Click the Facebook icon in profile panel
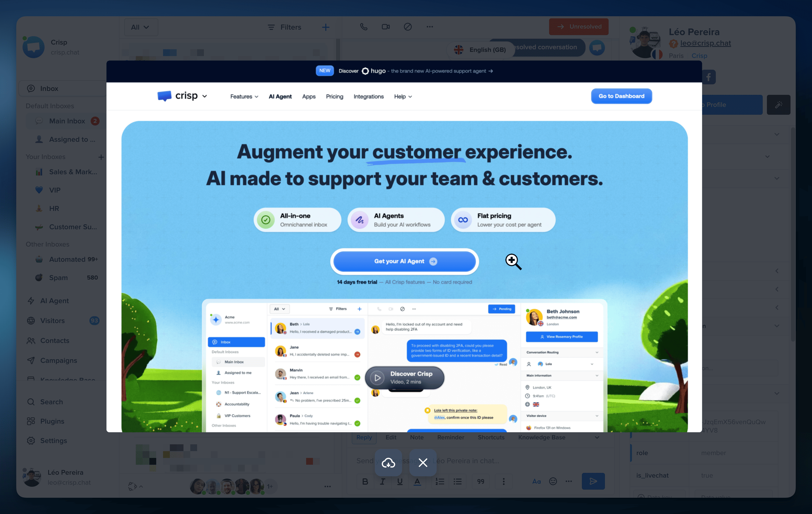 [x=708, y=77]
